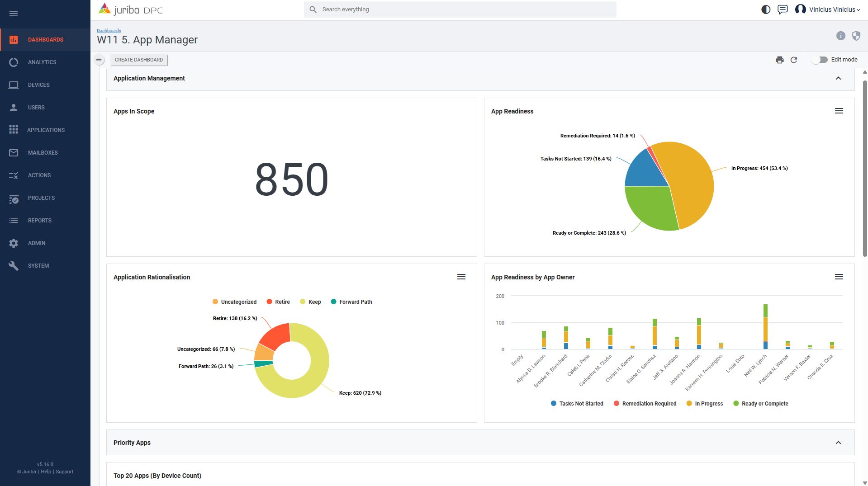Click the In Progress pie slice
Screen dimensions: 868x486
692,185
